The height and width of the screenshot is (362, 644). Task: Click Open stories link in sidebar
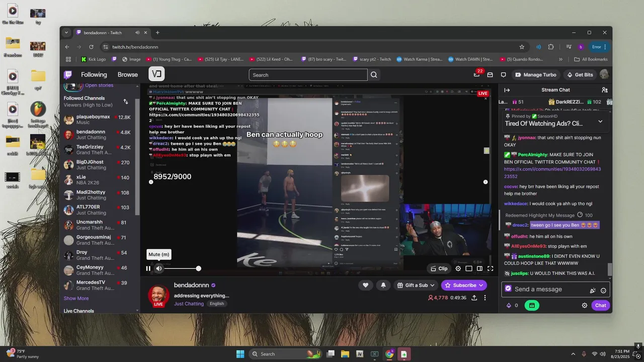coord(99,85)
